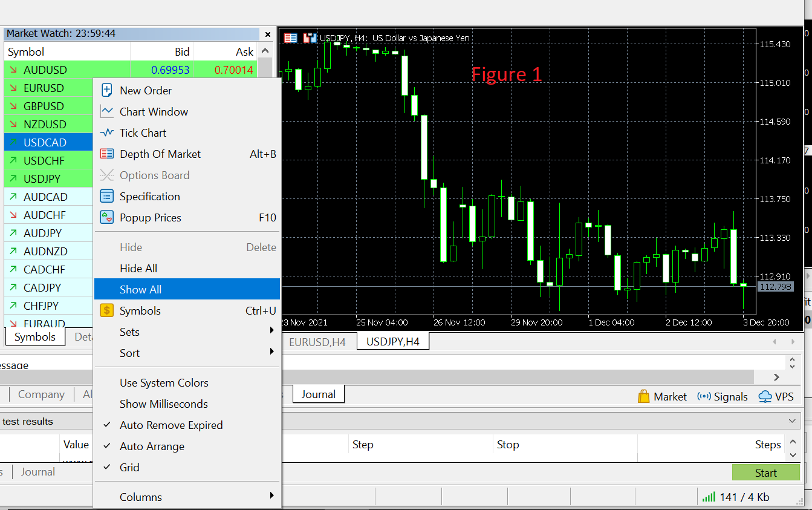Toggle Auto Remove Expired option
812x510 pixels.
(171, 425)
